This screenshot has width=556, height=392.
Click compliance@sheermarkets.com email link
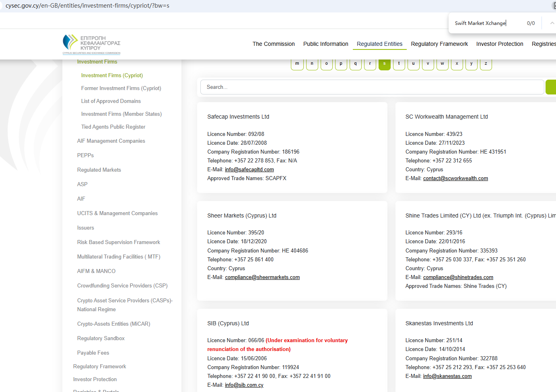tap(262, 277)
